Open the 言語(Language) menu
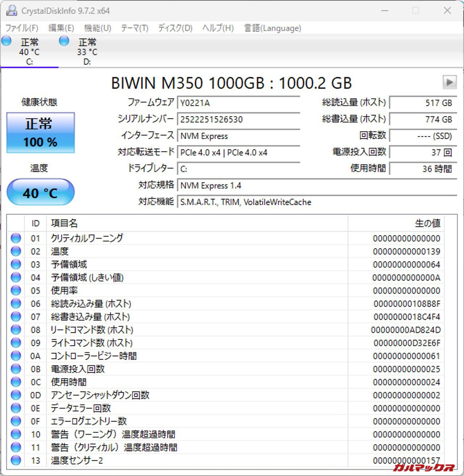 (x=273, y=28)
